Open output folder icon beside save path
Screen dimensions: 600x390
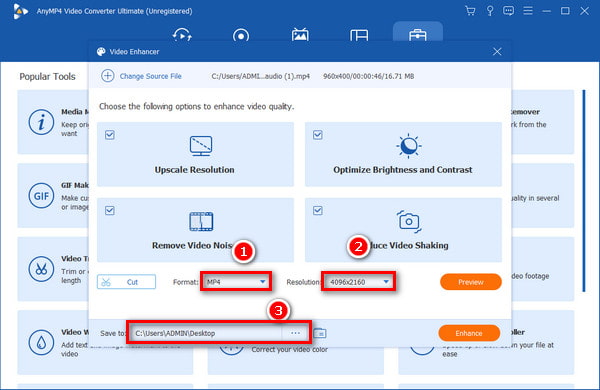(x=320, y=333)
